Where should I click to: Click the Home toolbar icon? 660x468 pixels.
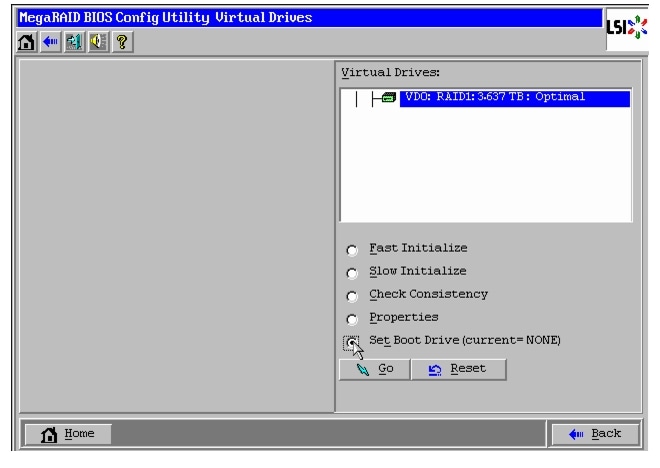tap(26, 42)
